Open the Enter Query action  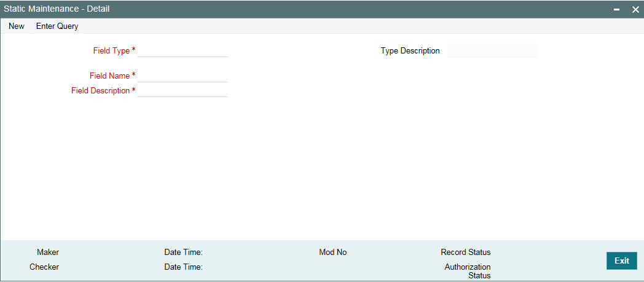pyautogui.click(x=57, y=26)
